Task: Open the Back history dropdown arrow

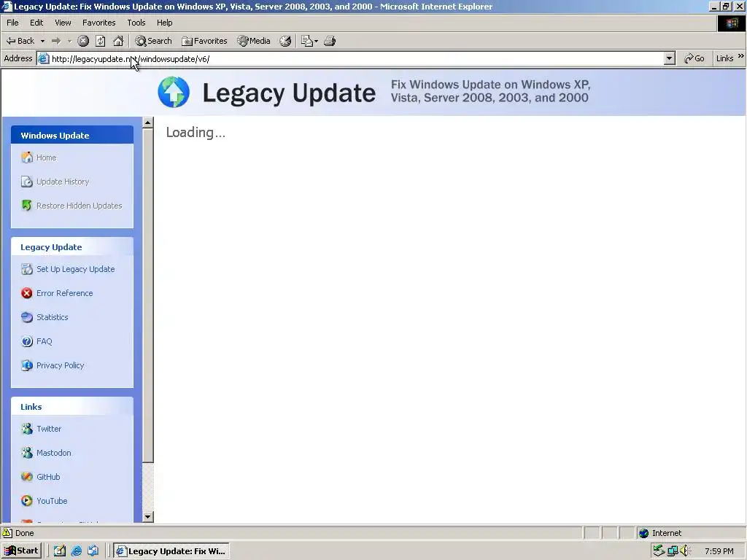Action: (x=42, y=41)
